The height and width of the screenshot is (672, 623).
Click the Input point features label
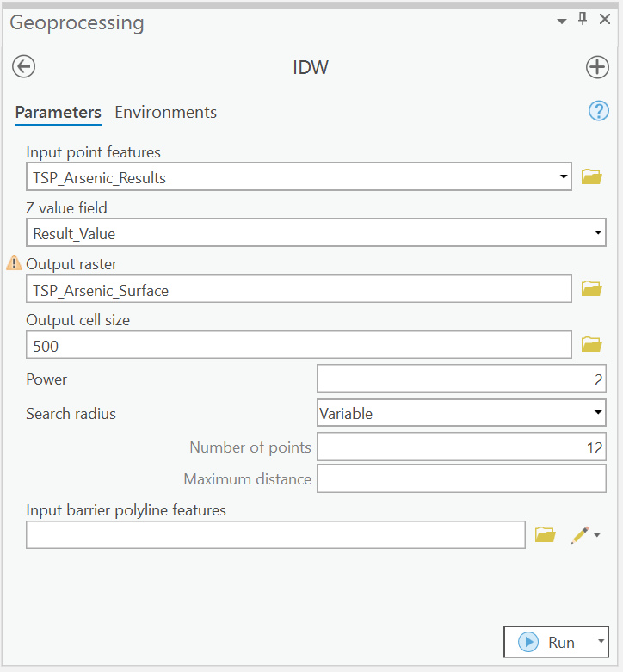[94, 152]
